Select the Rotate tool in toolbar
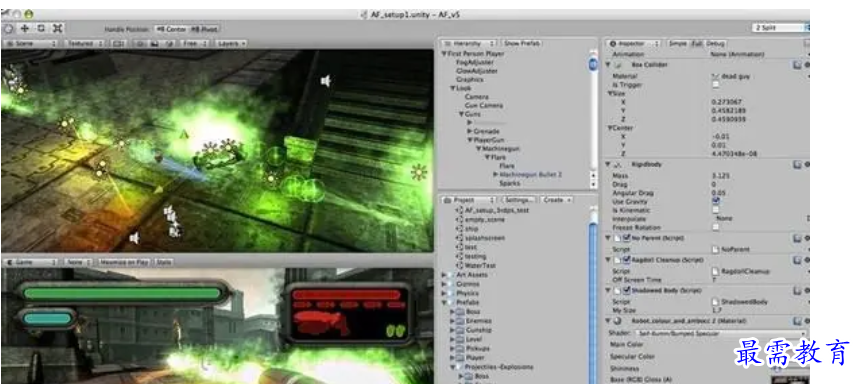This screenshot has height=384, width=858. [41, 28]
